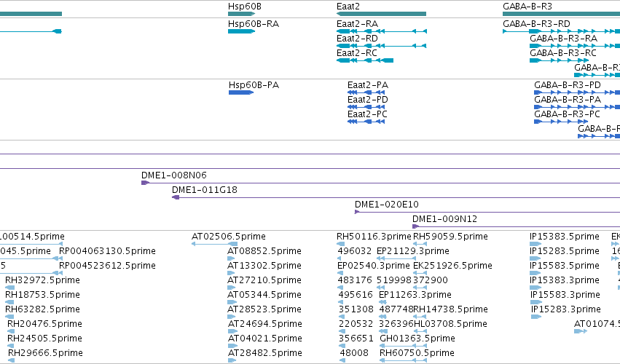Image resolution: width=620 pixels, height=364 pixels.
Task: Select EST AT24694.5prime label
Action: point(265,324)
